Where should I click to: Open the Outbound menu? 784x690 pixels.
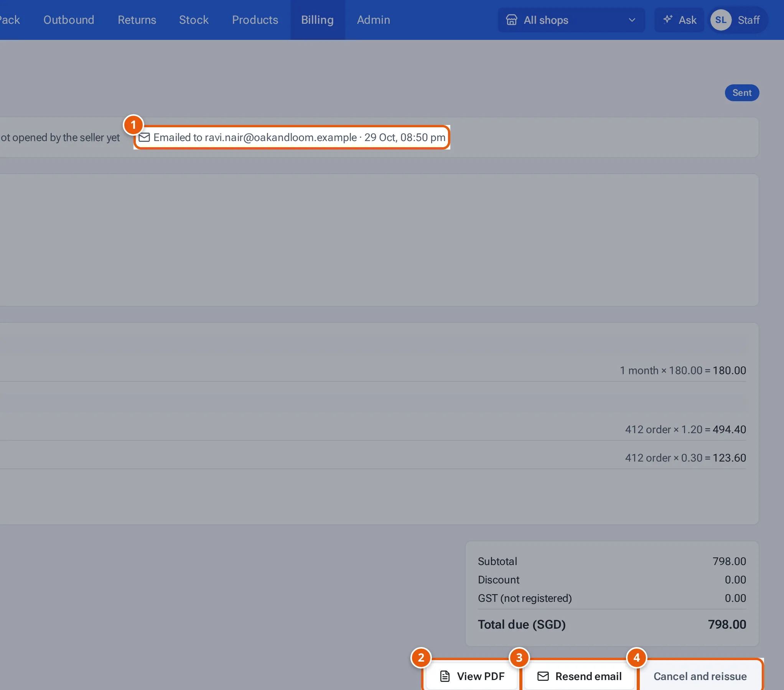pyautogui.click(x=69, y=20)
